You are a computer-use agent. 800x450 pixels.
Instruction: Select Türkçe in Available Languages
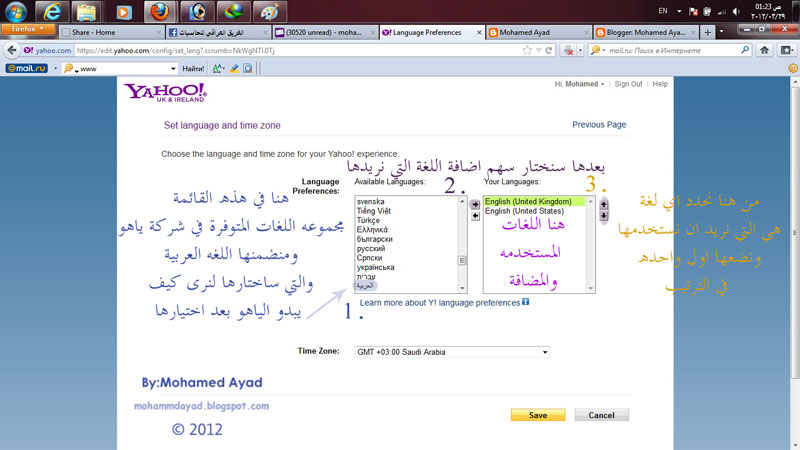(368, 220)
